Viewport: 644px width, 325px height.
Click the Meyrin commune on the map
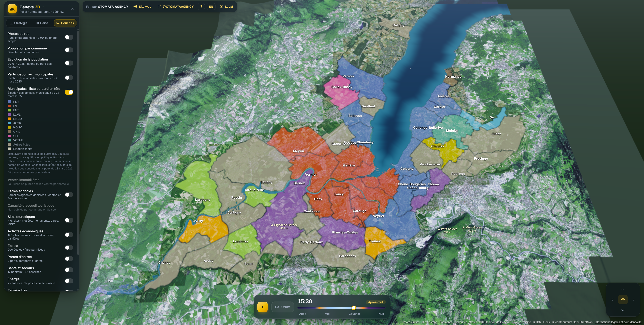point(299,151)
